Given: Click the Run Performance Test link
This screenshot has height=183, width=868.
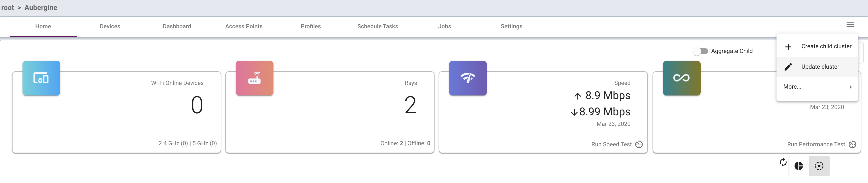Looking at the screenshot, I should (x=816, y=144).
